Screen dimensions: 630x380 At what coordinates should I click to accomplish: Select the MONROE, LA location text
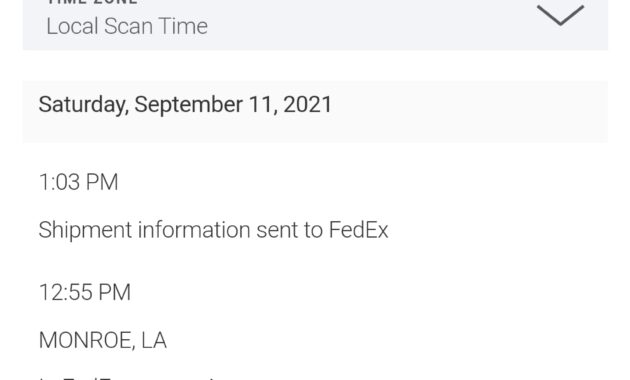tap(102, 340)
